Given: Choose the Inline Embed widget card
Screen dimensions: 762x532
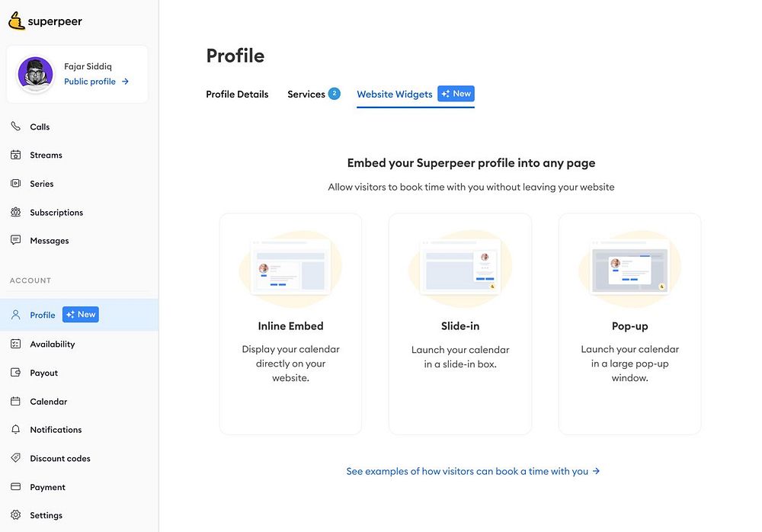Looking at the screenshot, I should coord(290,324).
